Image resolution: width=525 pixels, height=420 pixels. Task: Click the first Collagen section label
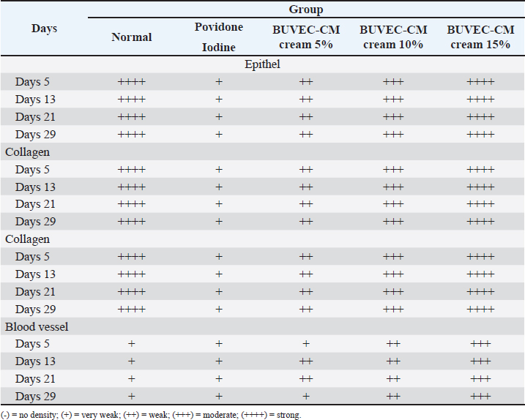27,152
